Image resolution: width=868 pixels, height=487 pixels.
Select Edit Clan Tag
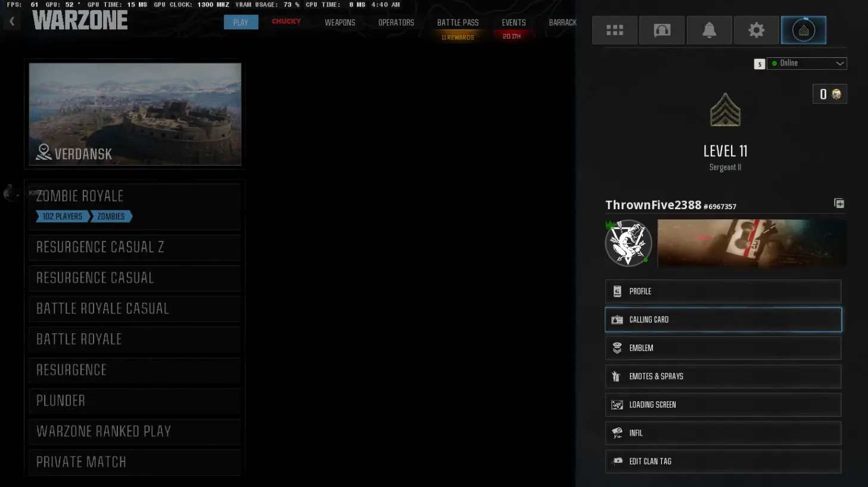(723, 461)
